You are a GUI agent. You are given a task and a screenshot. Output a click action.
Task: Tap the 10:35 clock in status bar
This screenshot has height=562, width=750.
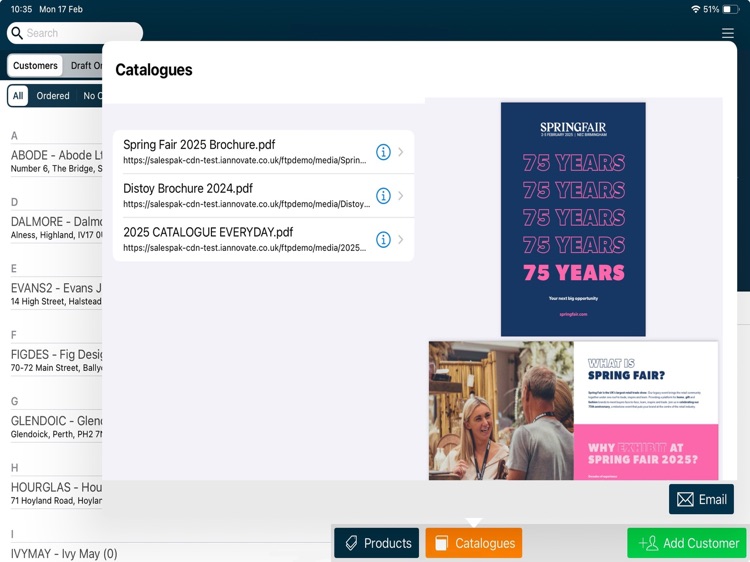(x=21, y=9)
